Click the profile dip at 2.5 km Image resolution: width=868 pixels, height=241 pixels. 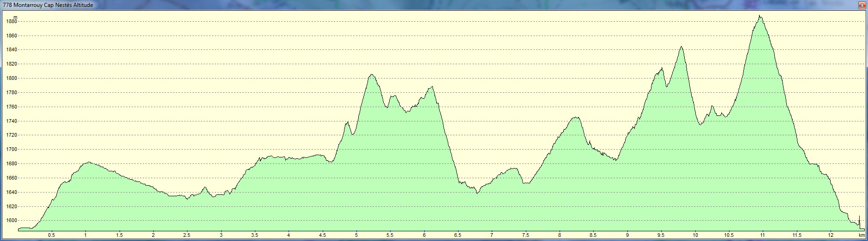tap(187, 199)
